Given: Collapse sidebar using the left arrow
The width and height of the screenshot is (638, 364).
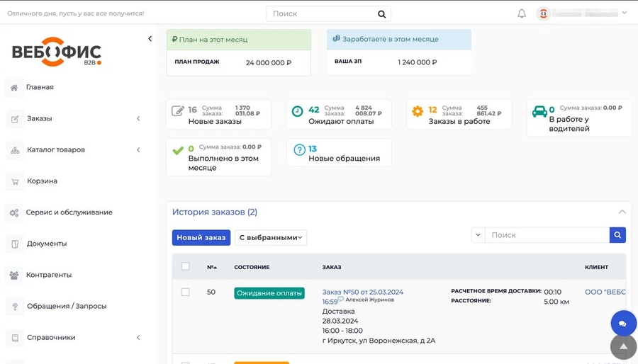Looking at the screenshot, I should [150, 39].
